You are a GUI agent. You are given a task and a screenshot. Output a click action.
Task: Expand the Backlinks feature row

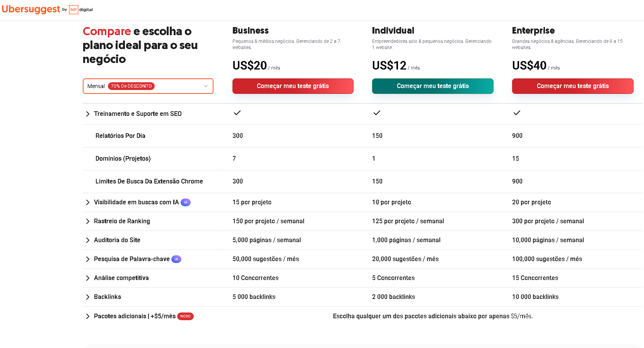click(87, 297)
